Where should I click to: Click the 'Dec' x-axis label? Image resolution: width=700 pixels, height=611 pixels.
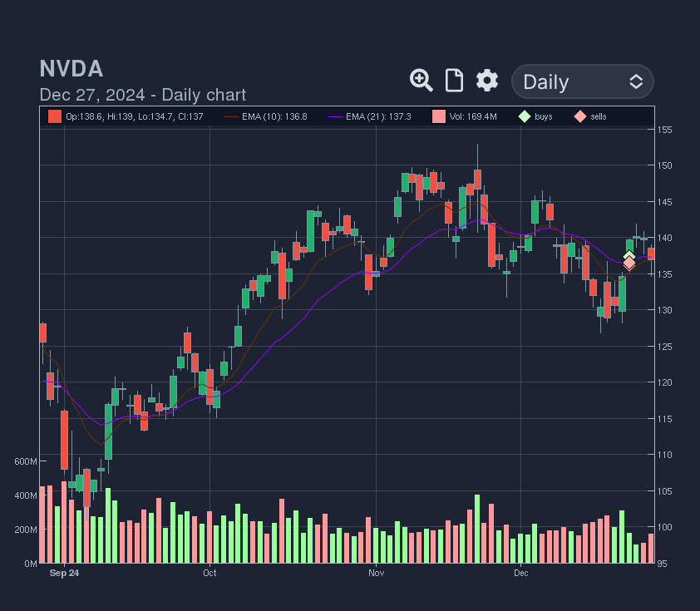pyautogui.click(x=520, y=573)
